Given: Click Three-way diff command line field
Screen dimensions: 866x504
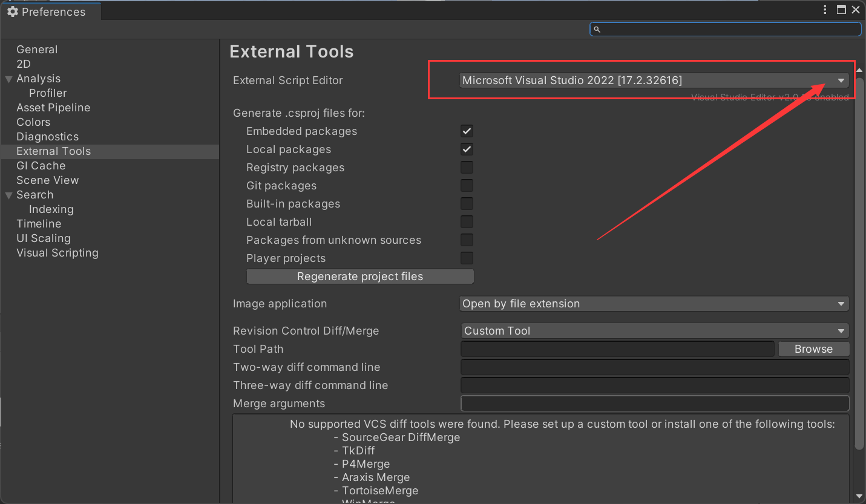Looking at the screenshot, I should (655, 385).
